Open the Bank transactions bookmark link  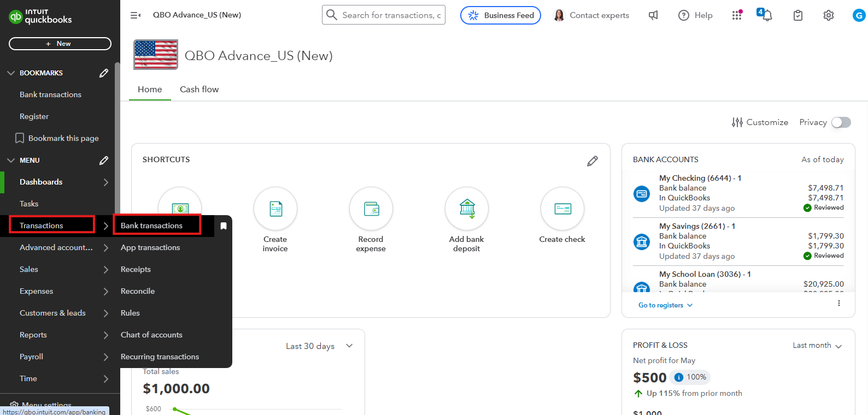(50, 94)
